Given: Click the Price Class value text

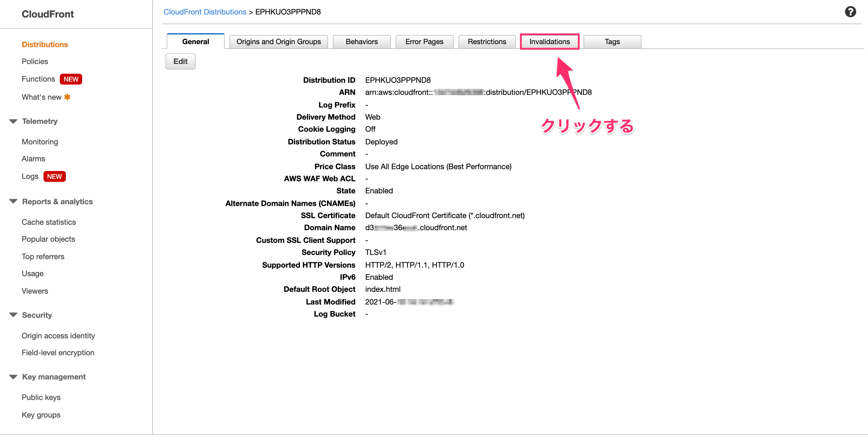Looking at the screenshot, I should pyautogui.click(x=439, y=166).
